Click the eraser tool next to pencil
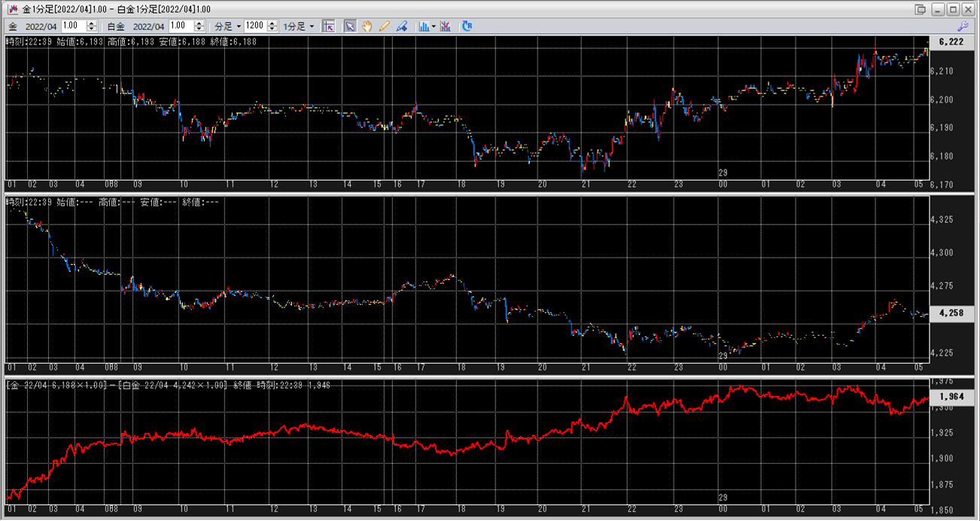Viewport: 980px width, 521px height. coord(402,26)
